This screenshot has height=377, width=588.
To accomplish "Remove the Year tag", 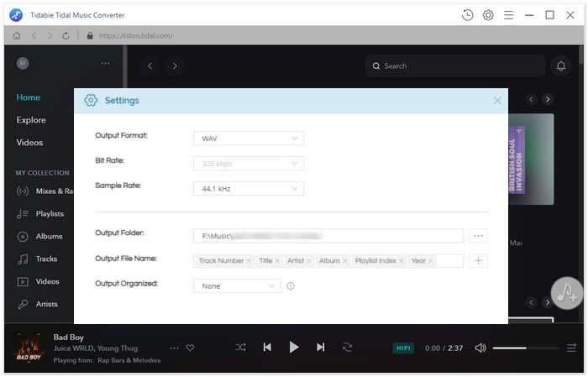I will tap(430, 261).
